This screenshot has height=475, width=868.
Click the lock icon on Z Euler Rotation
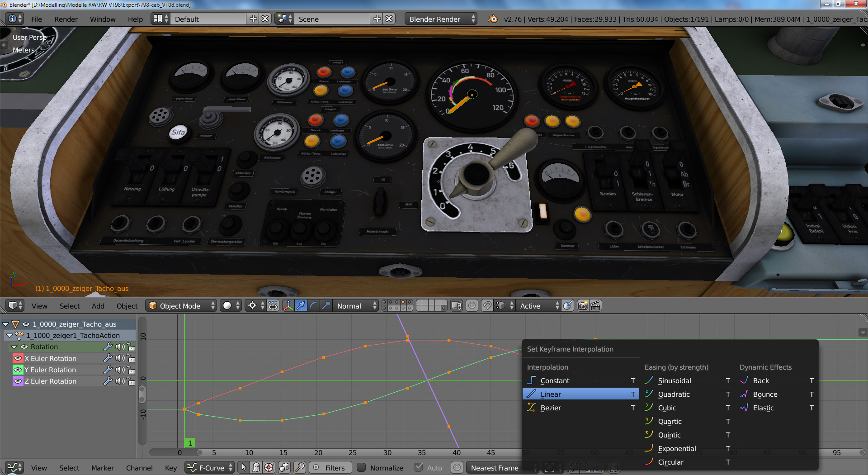click(x=131, y=381)
